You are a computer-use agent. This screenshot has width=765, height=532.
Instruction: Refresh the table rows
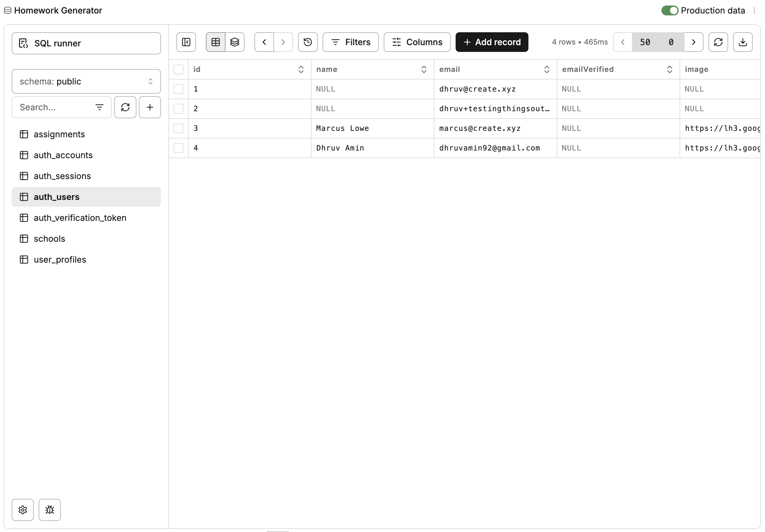(x=718, y=42)
